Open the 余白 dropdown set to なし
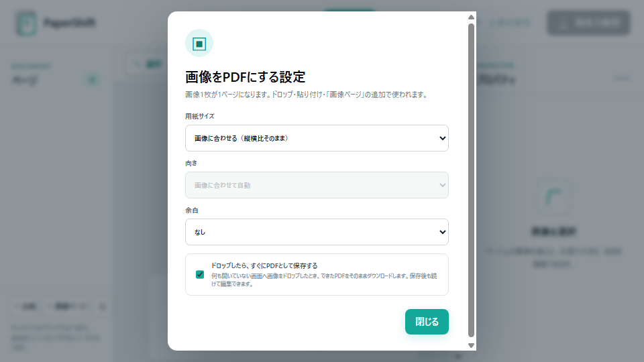Image resolution: width=644 pixels, height=362 pixels. [x=317, y=232]
